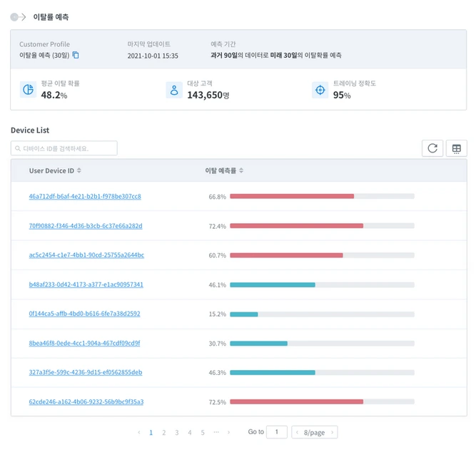Go to pagination page 3
476x457 pixels.
[177, 433]
